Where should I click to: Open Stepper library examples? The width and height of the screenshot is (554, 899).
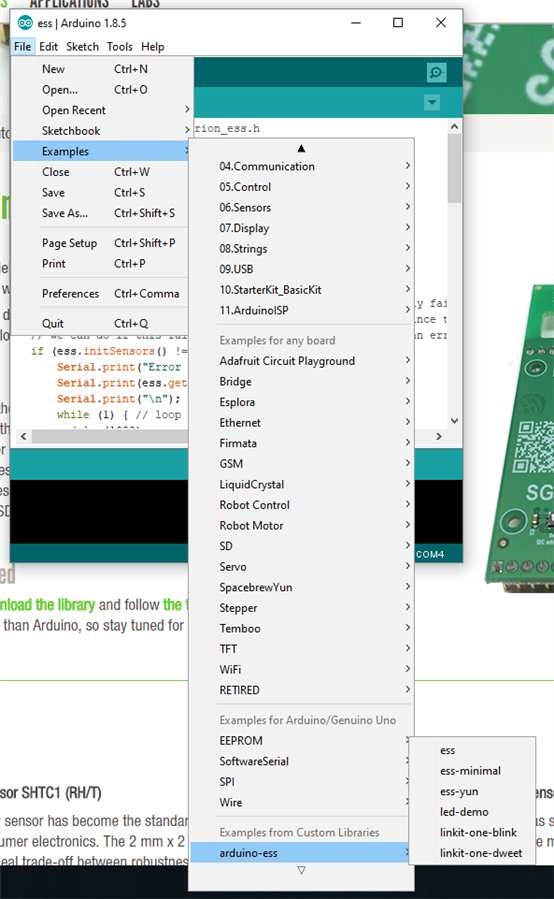(301, 608)
